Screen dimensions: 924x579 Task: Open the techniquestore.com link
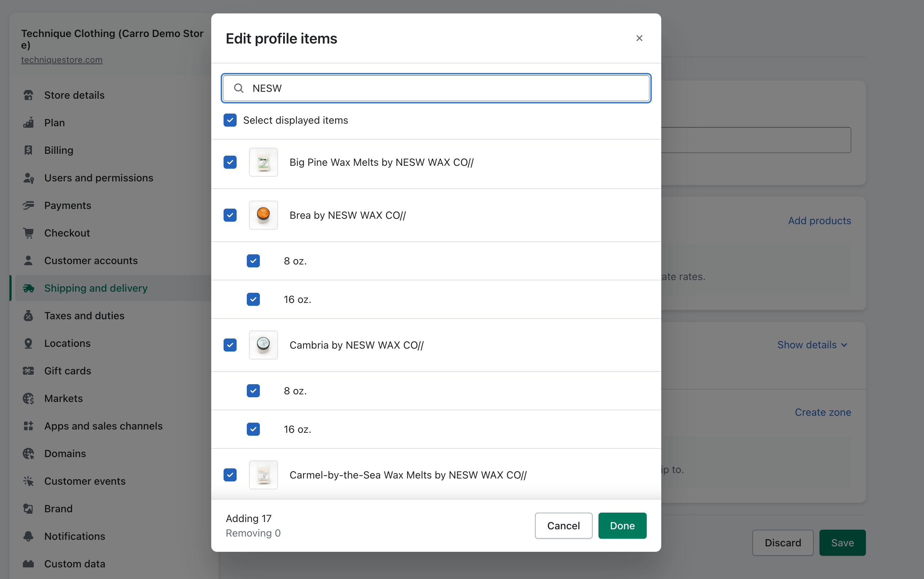click(62, 60)
